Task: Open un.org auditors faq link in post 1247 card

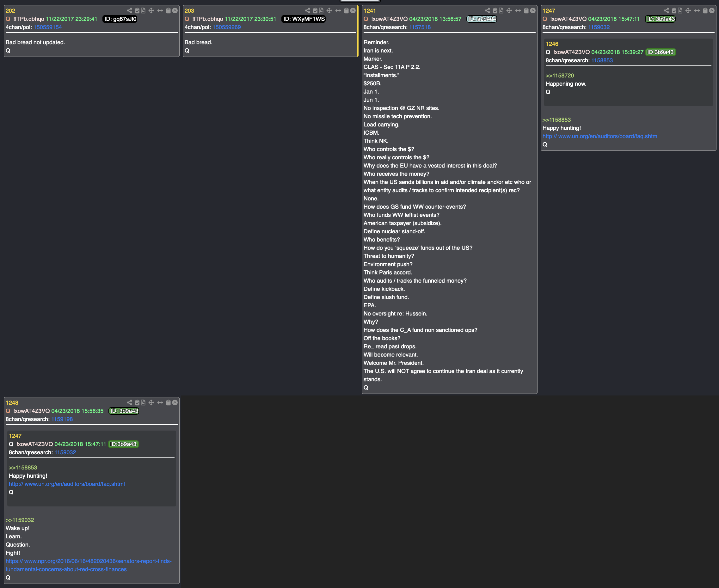Action: click(600, 136)
